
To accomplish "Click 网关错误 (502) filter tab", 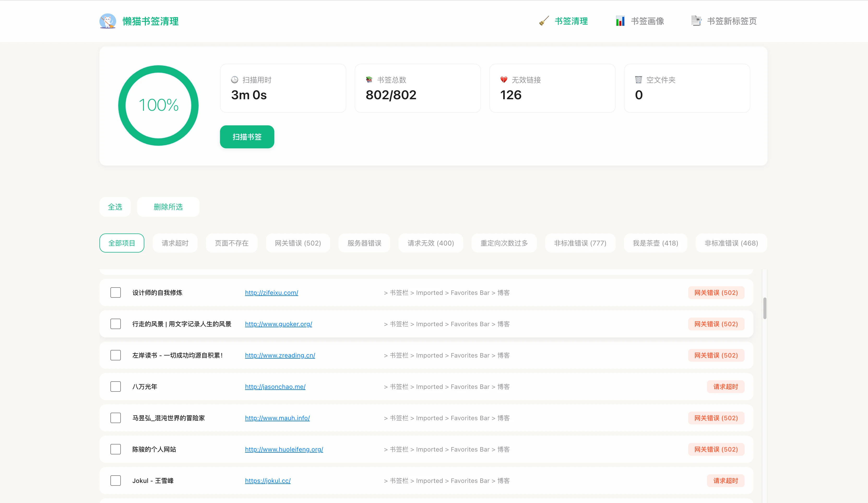I will (297, 243).
